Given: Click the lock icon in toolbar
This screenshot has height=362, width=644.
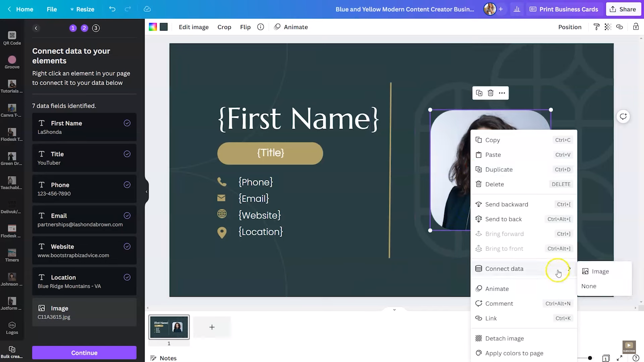Looking at the screenshot, I should (x=636, y=27).
